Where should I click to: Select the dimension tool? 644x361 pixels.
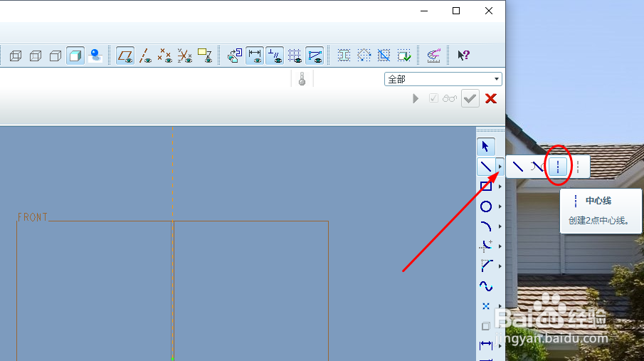click(x=486, y=345)
